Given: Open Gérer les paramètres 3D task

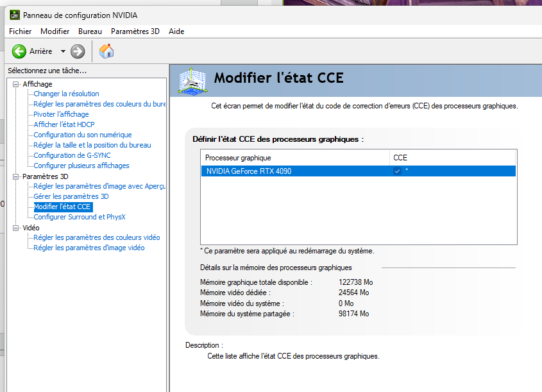Looking at the screenshot, I should click(x=71, y=196).
